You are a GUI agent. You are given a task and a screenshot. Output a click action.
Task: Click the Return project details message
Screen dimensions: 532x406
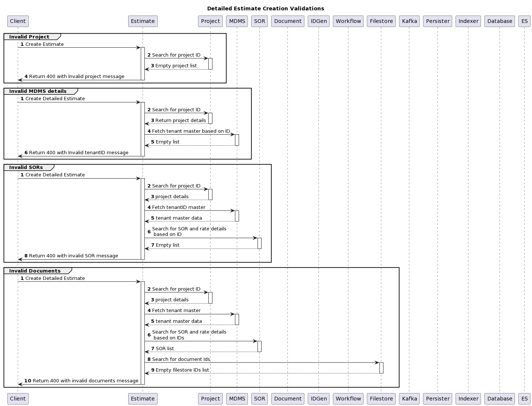[x=180, y=121]
